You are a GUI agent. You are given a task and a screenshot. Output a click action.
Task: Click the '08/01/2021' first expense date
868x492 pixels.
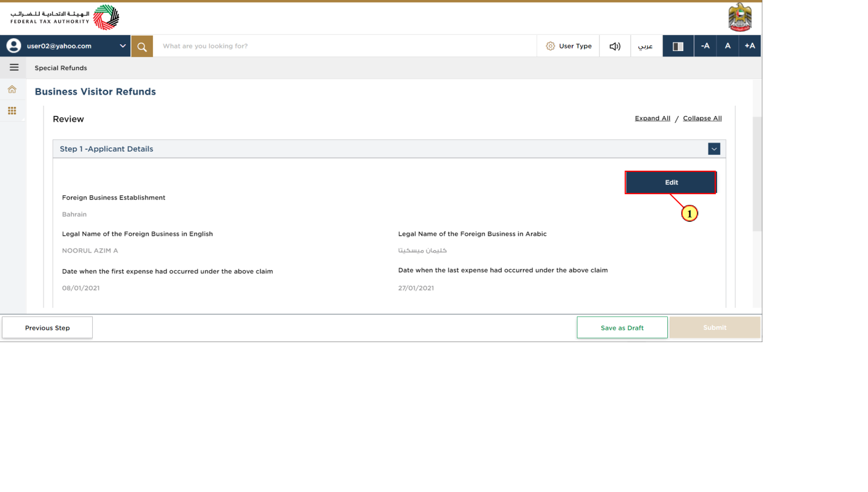(x=80, y=288)
